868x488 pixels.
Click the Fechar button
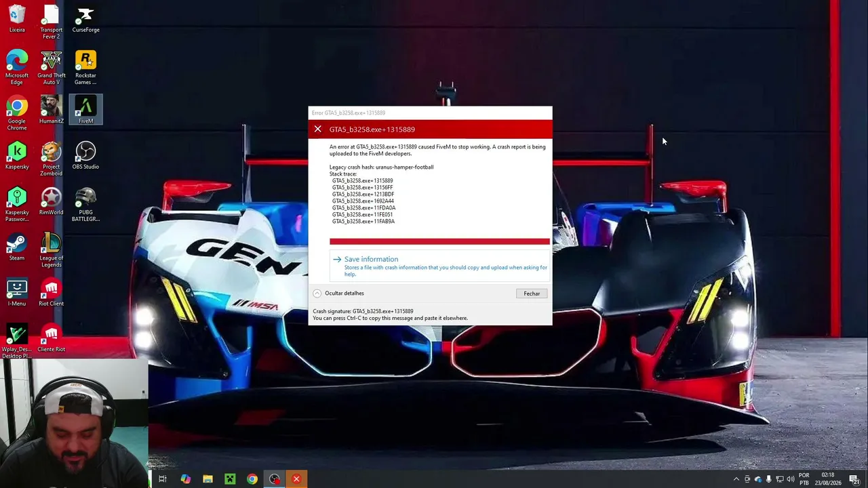tap(532, 293)
